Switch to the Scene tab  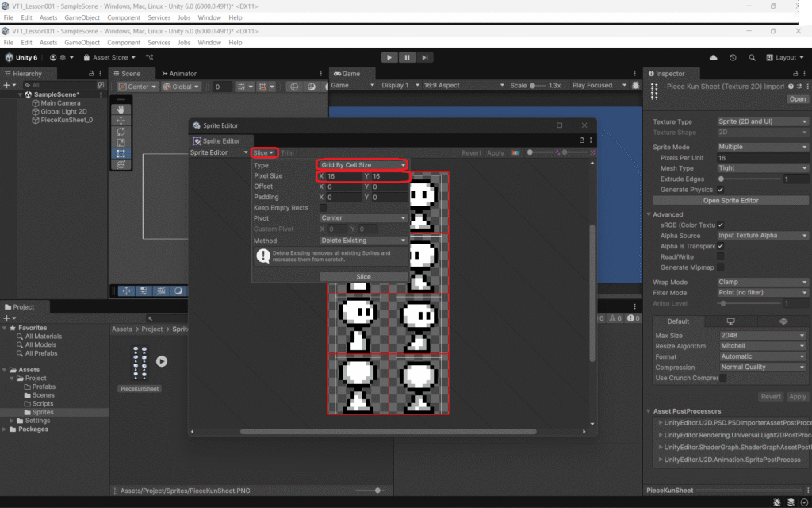pyautogui.click(x=128, y=74)
